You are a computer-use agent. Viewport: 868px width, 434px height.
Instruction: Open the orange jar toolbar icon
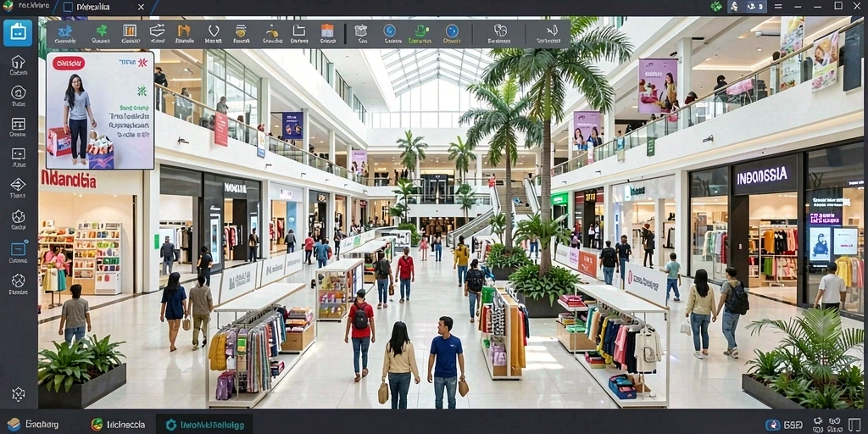click(241, 31)
